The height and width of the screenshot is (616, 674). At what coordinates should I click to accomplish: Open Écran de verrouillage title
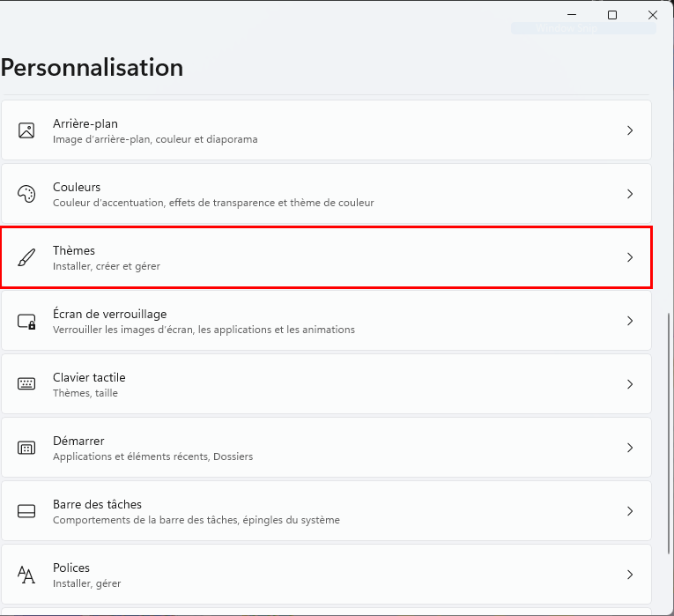109,314
